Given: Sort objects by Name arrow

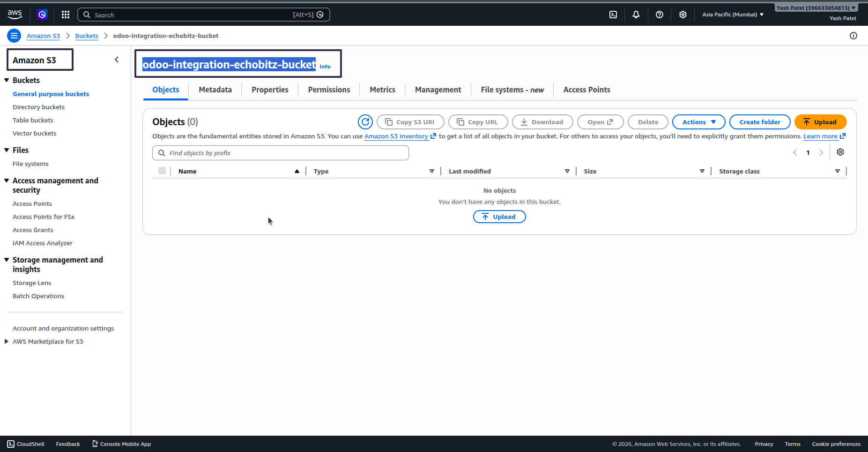Looking at the screenshot, I should pyautogui.click(x=297, y=171).
